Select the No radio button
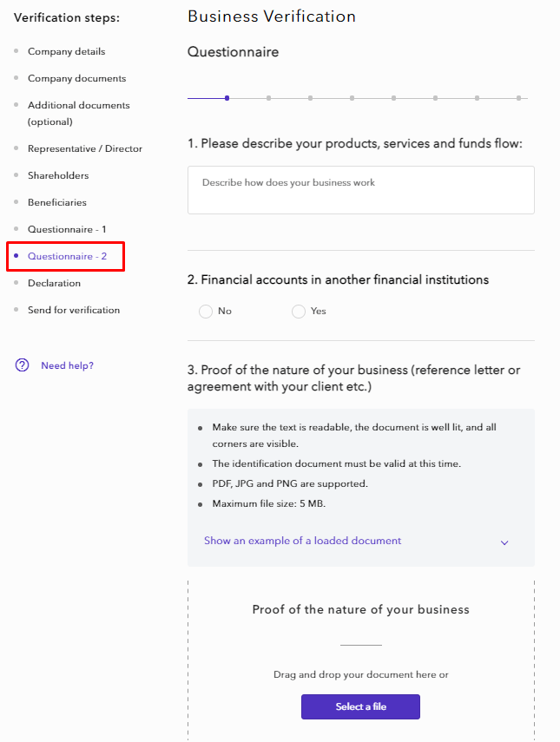Viewport: 560px width, 742px height. (206, 312)
